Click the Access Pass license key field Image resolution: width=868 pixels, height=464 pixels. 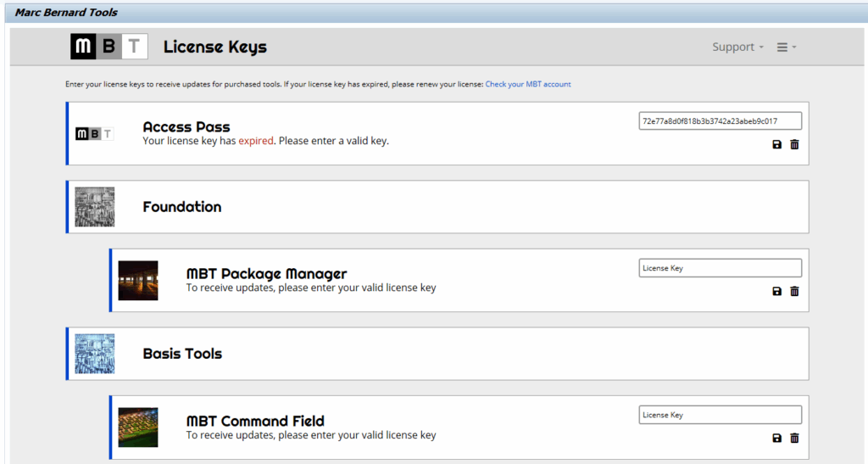[719, 121]
